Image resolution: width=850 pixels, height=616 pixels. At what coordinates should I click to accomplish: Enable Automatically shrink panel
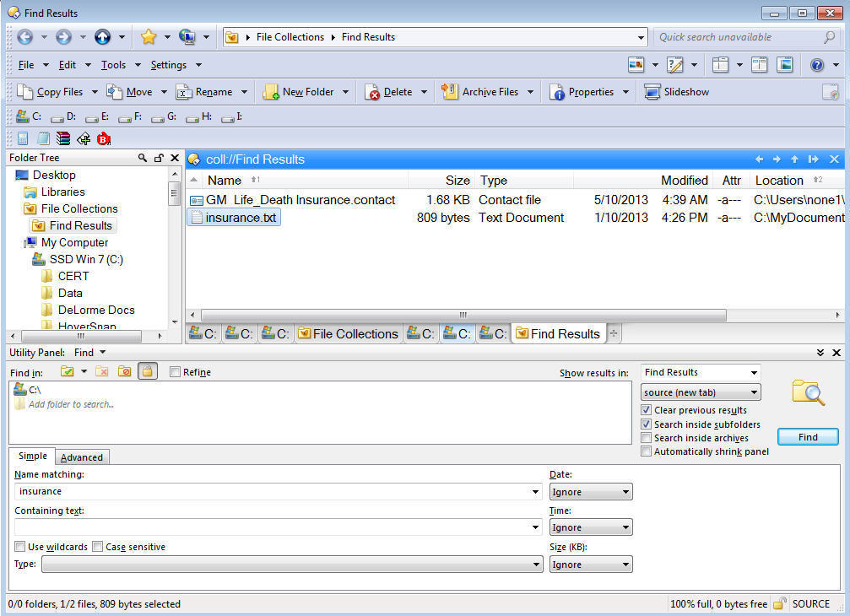(646, 451)
